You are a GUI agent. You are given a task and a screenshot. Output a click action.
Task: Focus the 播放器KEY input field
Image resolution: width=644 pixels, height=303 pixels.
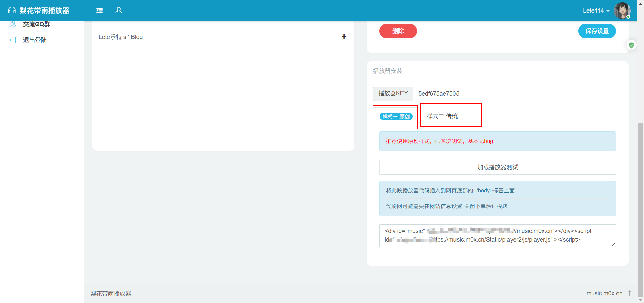point(518,94)
